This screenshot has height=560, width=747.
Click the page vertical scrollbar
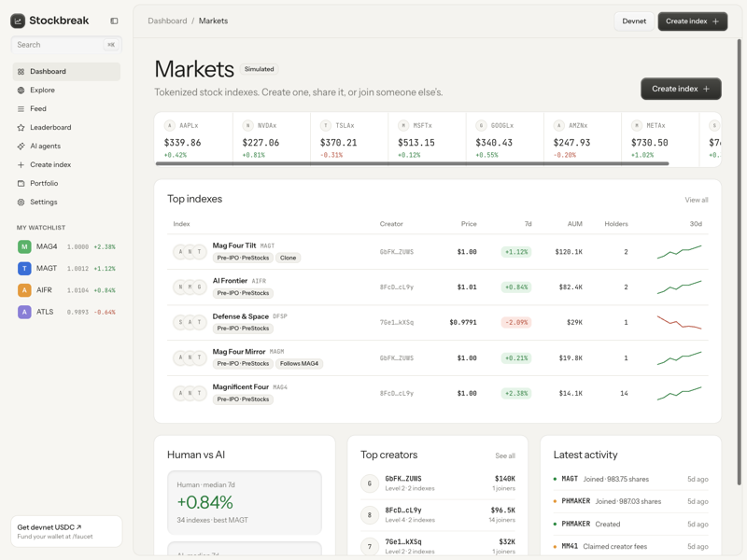click(740, 262)
